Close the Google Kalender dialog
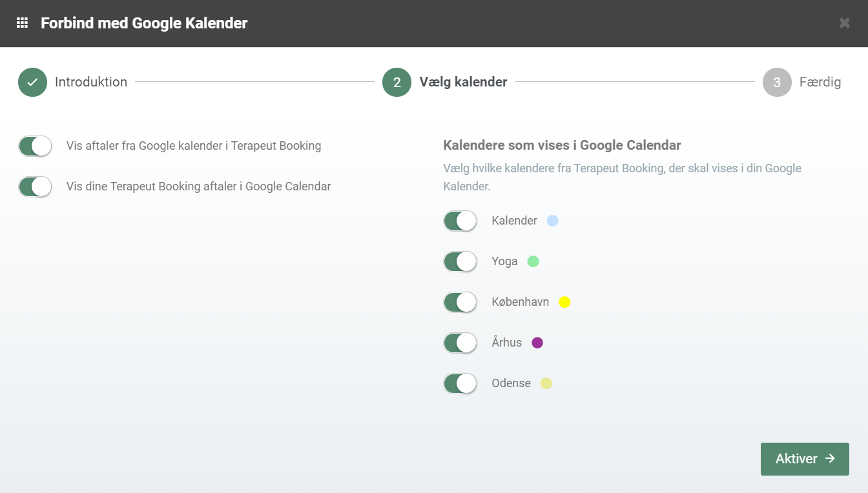The height and width of the screenshot is (493, 868). tap(844, 23)
